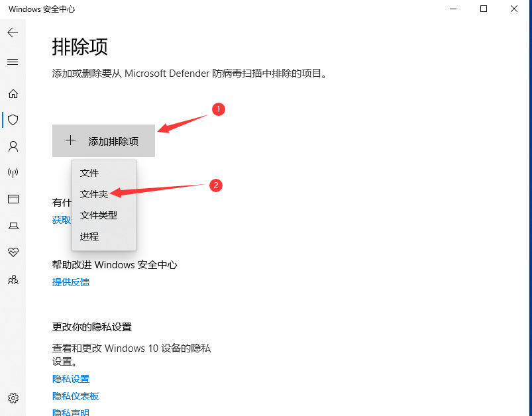
Task: Open Virus & threat protection shield icon
Action: tap(13, 120)
